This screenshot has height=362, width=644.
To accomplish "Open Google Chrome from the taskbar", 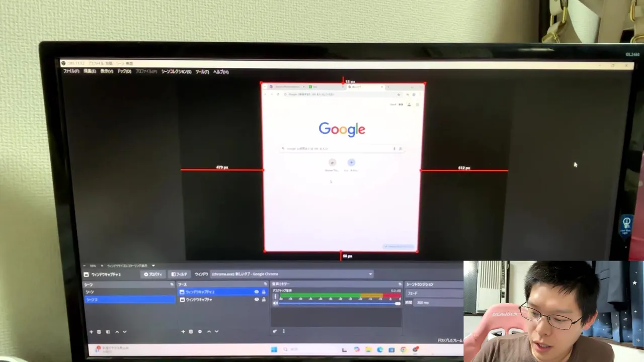I will pyautogui.click(x=404, y=349).
